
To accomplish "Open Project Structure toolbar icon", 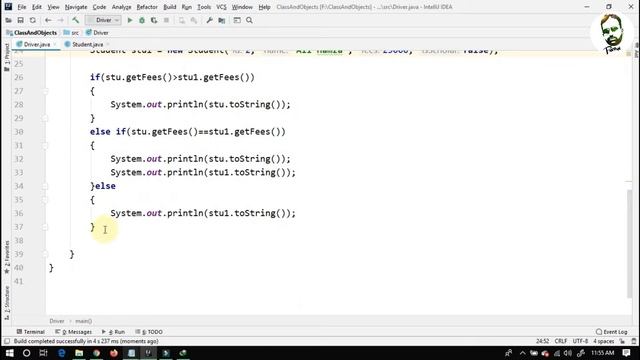I will [222, 20].
